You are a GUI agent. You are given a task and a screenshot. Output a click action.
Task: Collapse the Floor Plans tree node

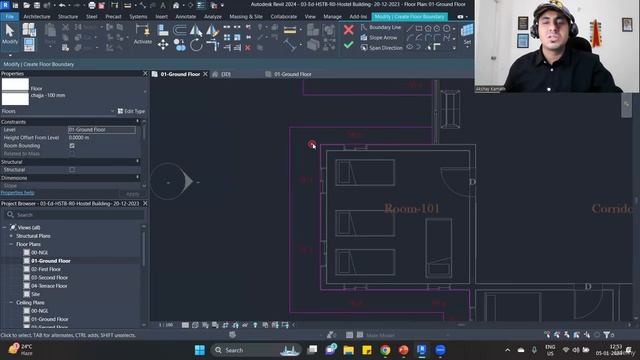coord(11,244)
